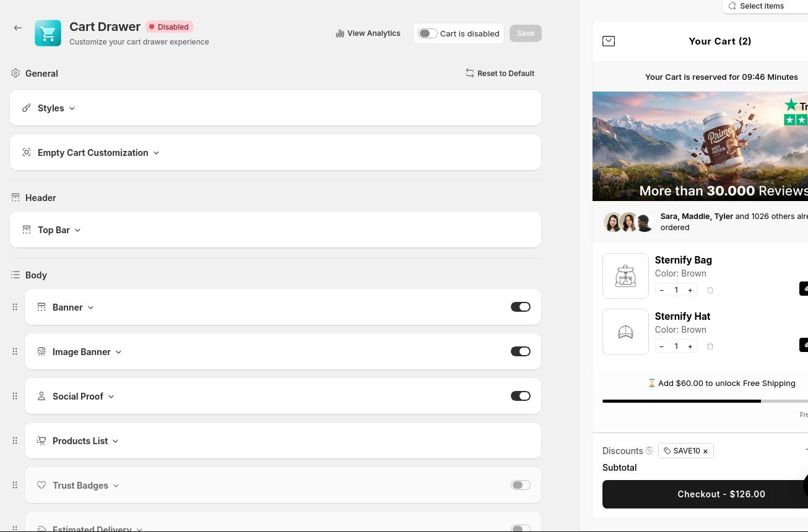Image resolution: width=808 pixels, height=532 pixels.
Task: Expand the Trust Badges settings
Action: [86, 486]
